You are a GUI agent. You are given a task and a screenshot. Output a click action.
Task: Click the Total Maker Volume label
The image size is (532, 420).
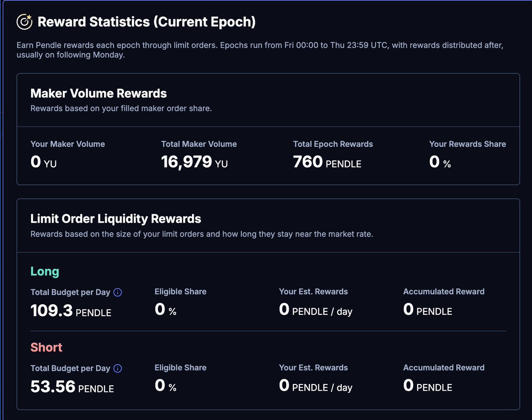click(x=199, y=144)
